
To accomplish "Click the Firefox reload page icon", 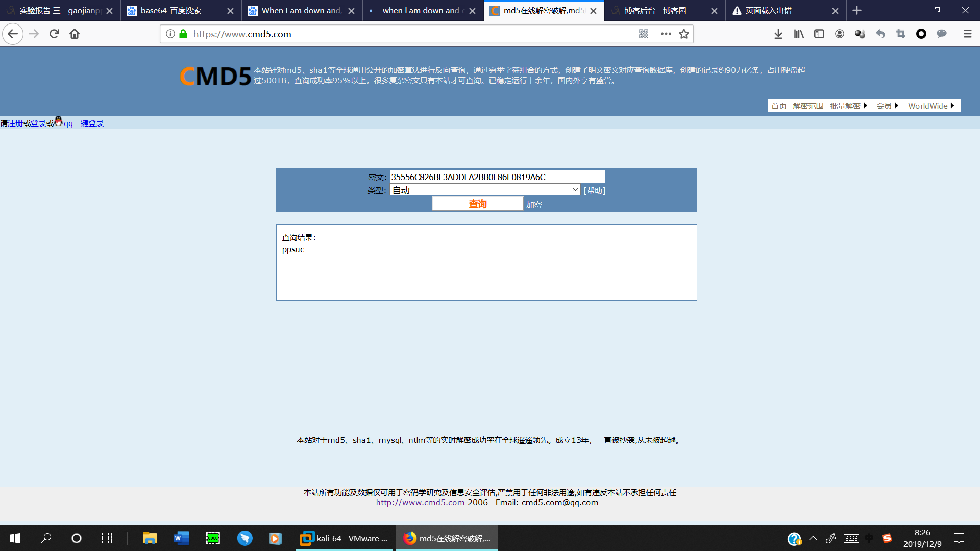I will pos(54,34).
